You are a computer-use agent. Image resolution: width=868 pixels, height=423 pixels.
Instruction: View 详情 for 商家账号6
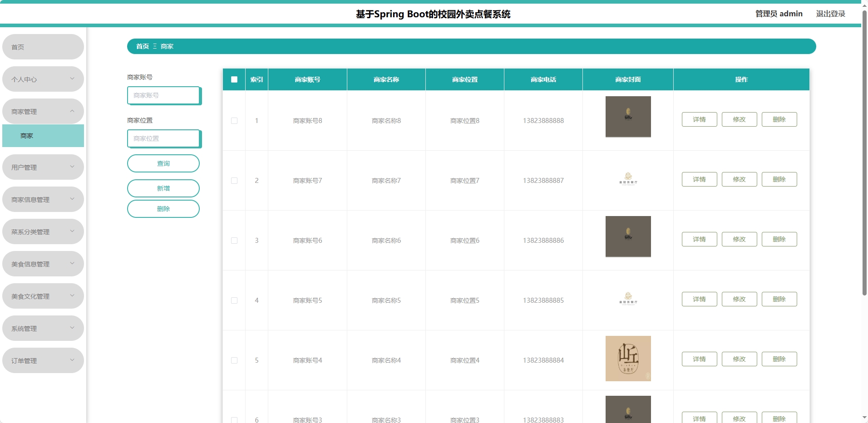700,239
